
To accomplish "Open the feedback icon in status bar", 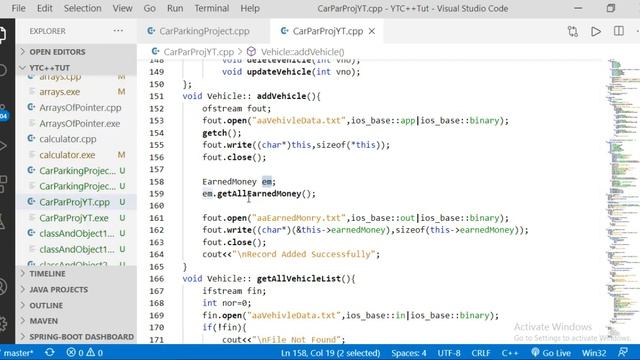I will point(623,352).
